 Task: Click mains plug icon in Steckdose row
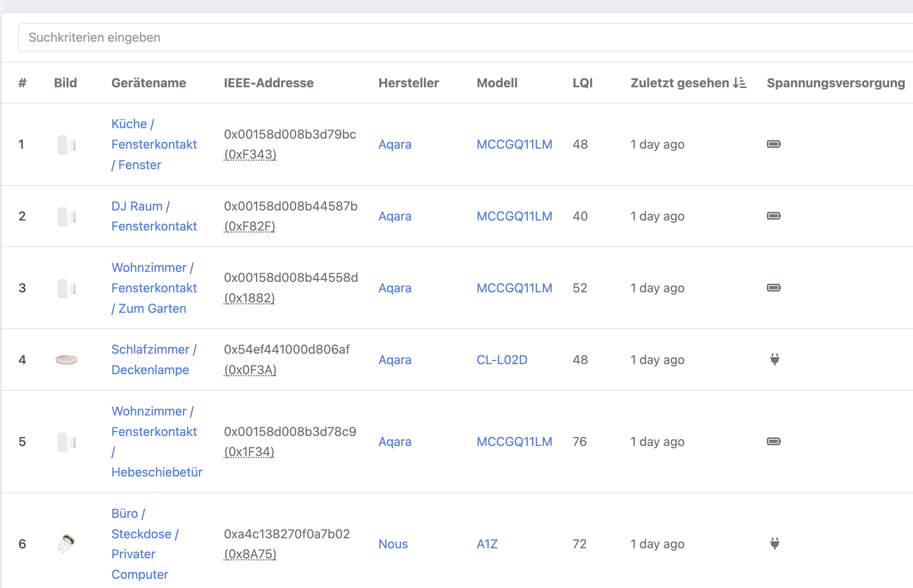775,543
